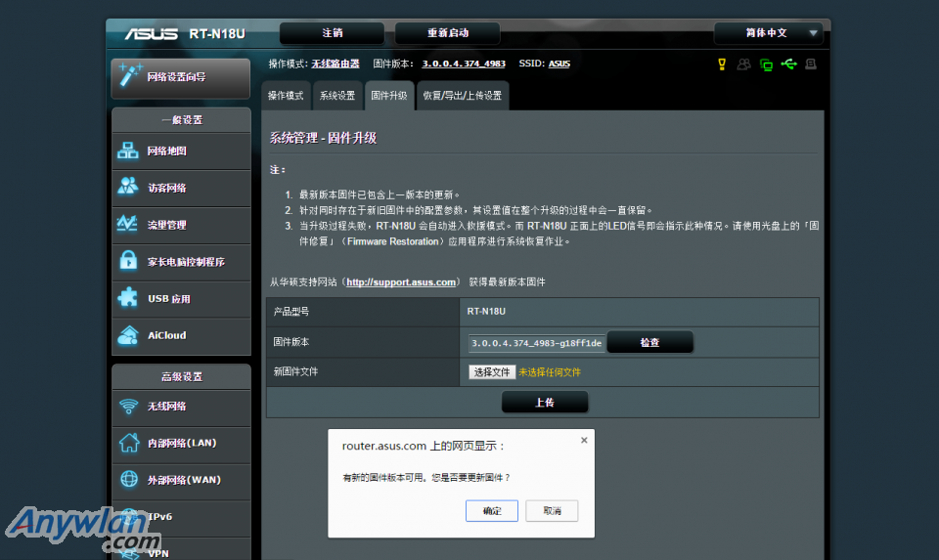Click the 上传 upload button
The height and width of the screenshot is (560, 939).
(545, 403)
